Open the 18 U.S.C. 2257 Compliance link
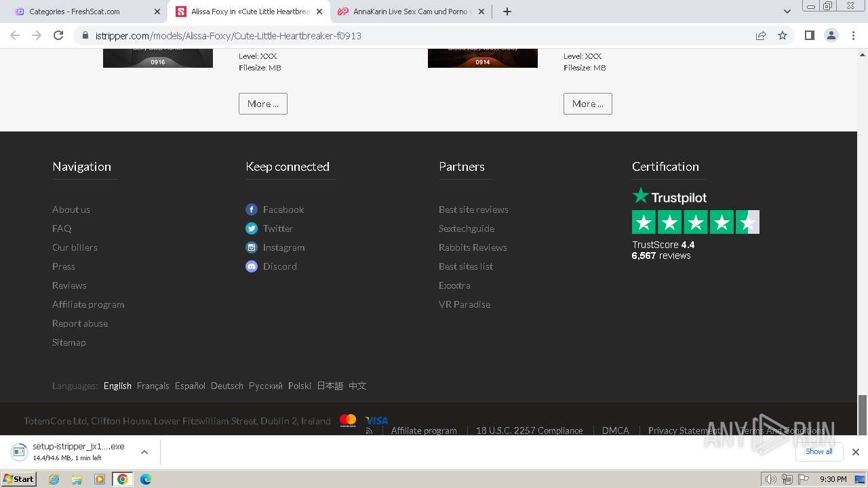 [530, 430]
